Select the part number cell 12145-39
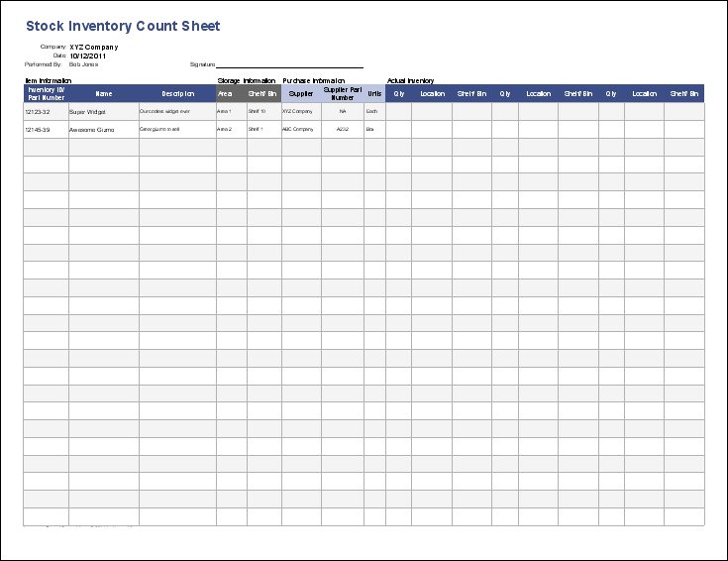 click(46, 130)
